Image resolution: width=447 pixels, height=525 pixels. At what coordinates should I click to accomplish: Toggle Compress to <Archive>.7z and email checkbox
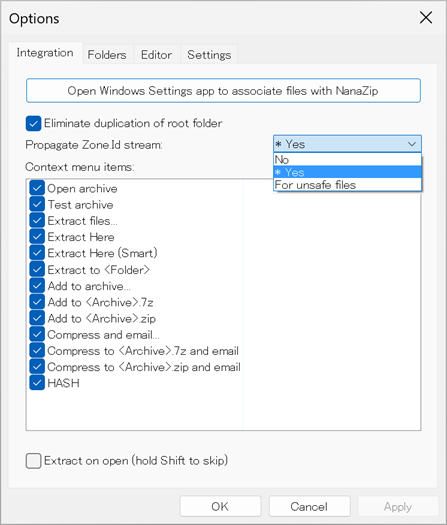[37, 351]
